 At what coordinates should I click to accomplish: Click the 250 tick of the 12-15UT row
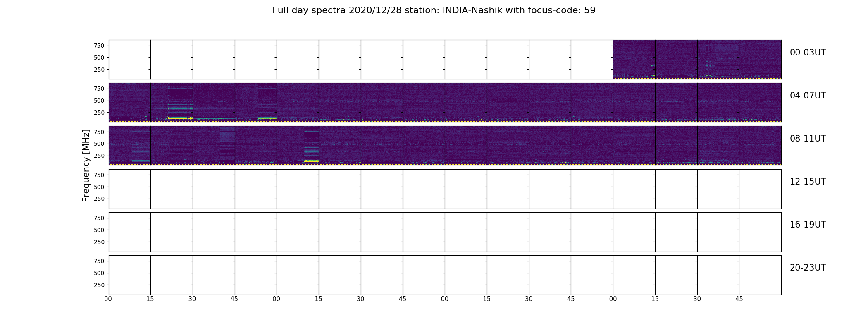[99, 199]
